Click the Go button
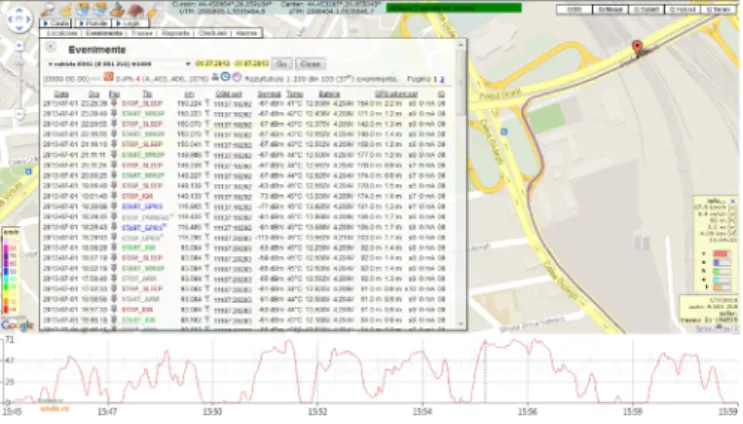Screen dimensions: 743x424 tap(282, 64)
